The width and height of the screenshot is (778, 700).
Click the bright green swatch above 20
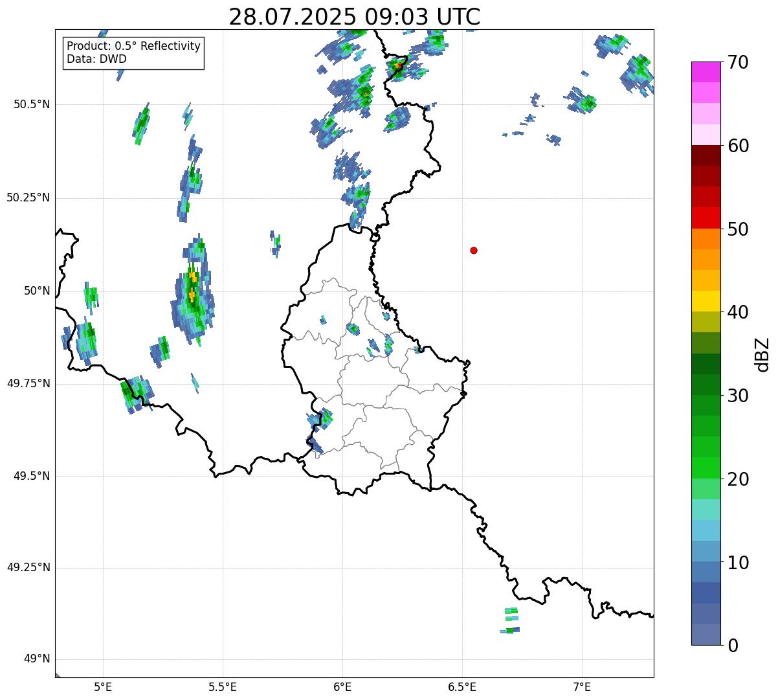706,468
